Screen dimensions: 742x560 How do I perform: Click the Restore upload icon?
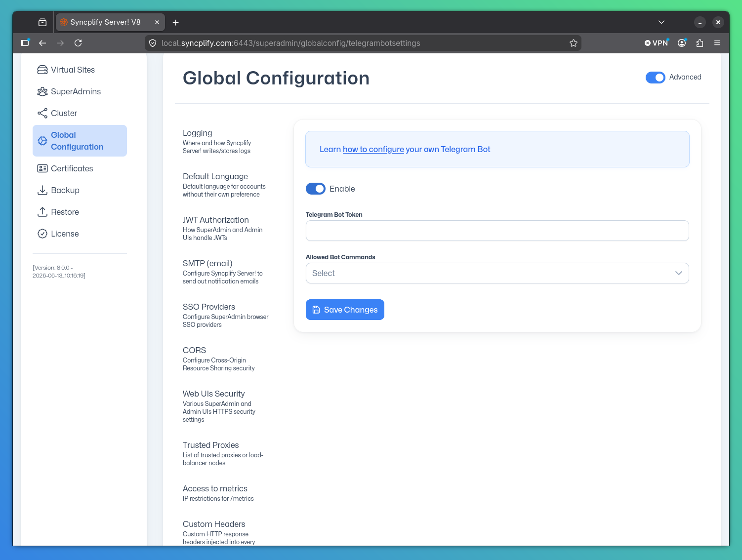(42, 212)
